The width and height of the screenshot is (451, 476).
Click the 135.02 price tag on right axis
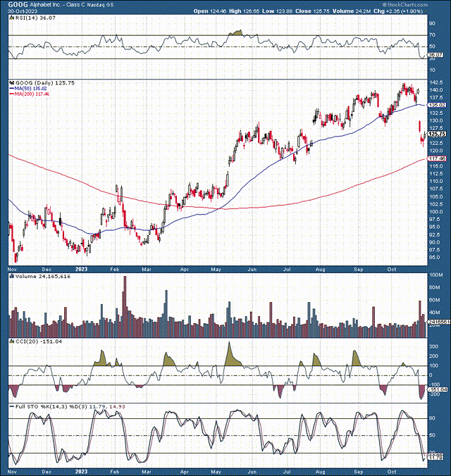tap(437, 105)
